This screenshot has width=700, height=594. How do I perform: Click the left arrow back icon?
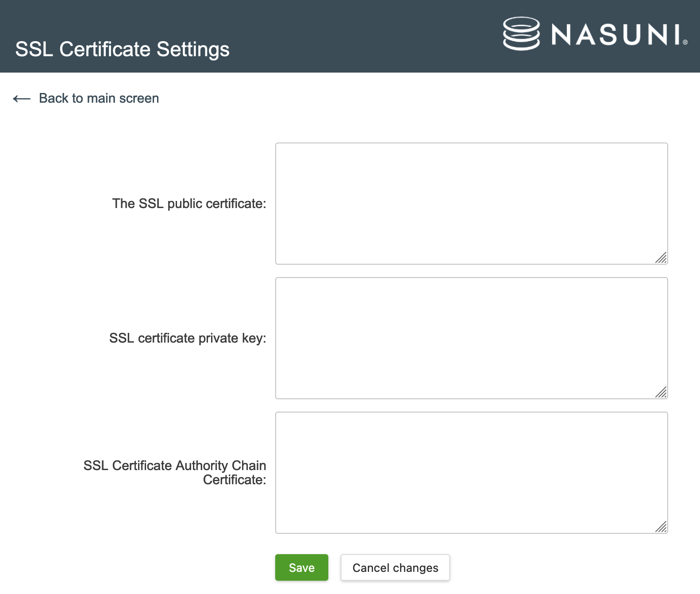pos(21,99)
